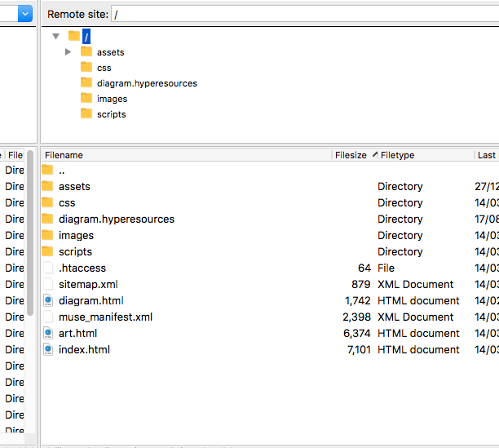Select the index.html file name
Screen dimensions: 499x448
point(84,349)
